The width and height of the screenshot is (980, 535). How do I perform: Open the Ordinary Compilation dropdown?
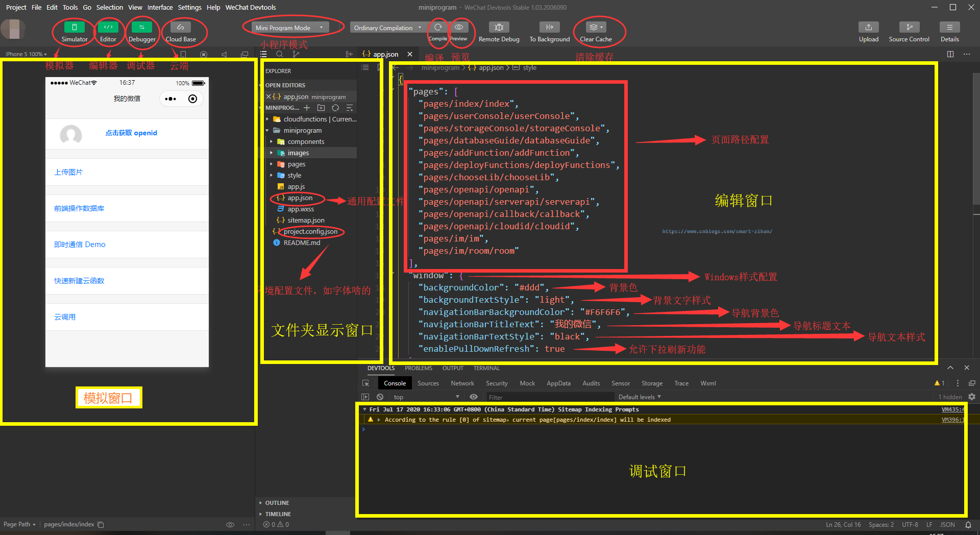387,28
